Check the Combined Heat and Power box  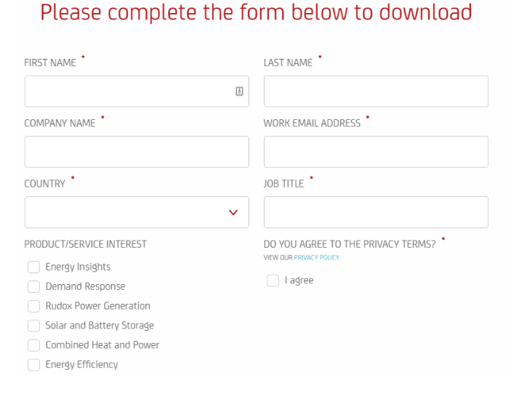[x=33, y=345]
